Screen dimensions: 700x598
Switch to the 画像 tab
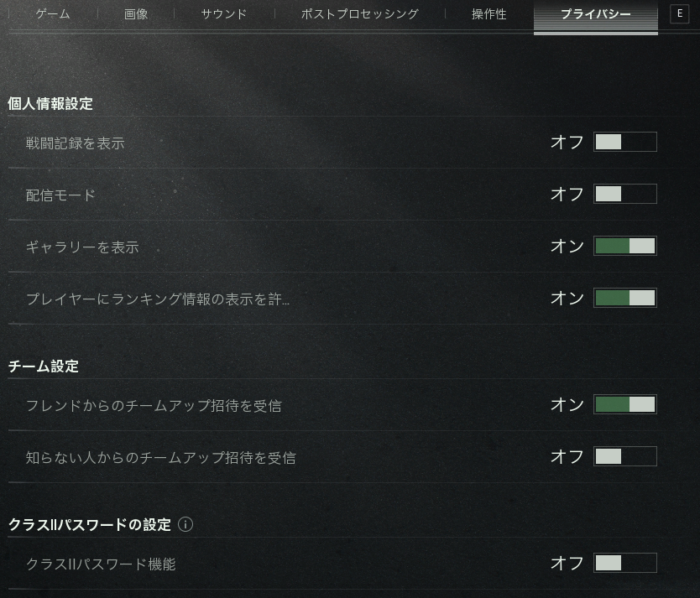136,14
